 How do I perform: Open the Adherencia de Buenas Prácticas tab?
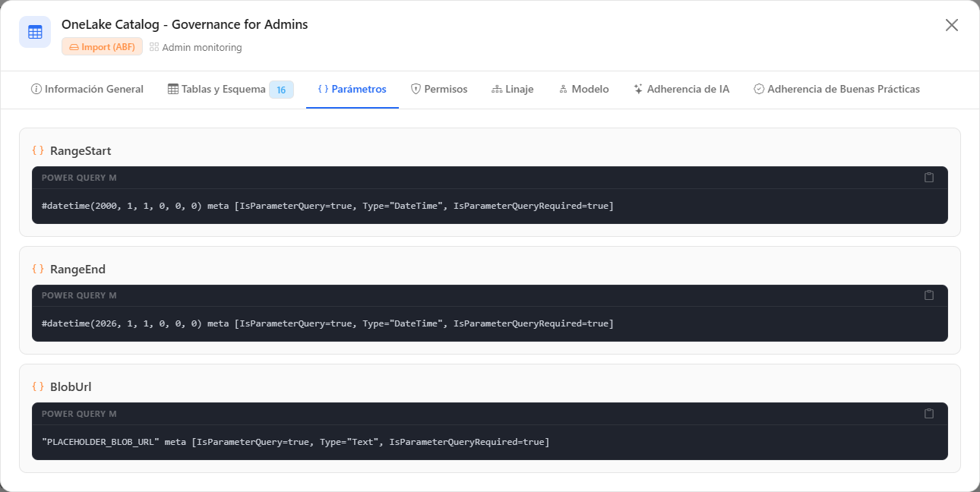tap(837, 90)
